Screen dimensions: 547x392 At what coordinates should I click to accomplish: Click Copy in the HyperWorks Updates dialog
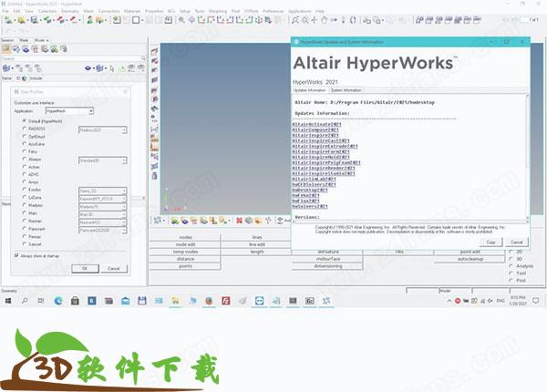(x=490, y=242)
